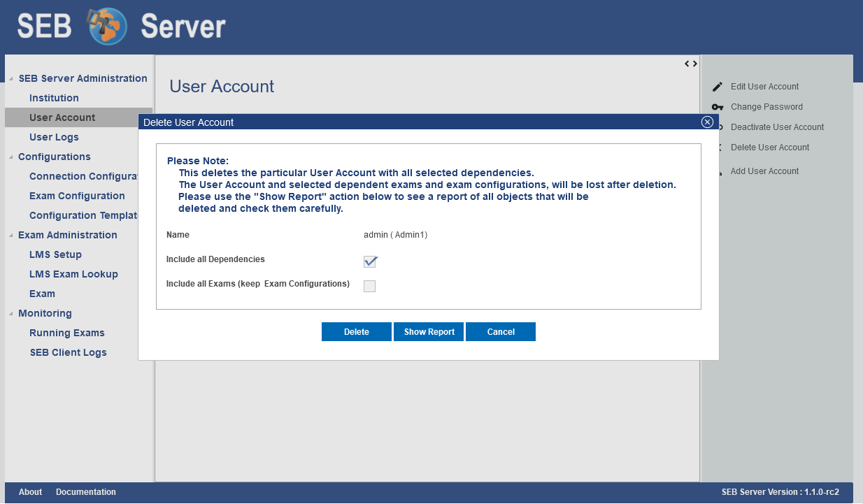The image size is (863, 504).
Task: Enable Include all Exams checkbox
Action: 370,286
